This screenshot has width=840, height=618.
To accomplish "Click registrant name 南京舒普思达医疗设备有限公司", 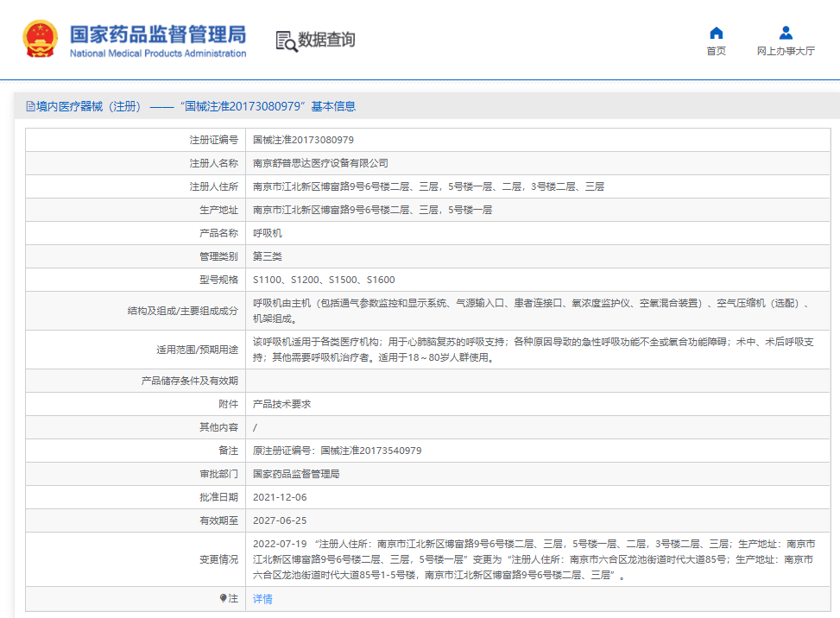I will (x=320, y=163).
